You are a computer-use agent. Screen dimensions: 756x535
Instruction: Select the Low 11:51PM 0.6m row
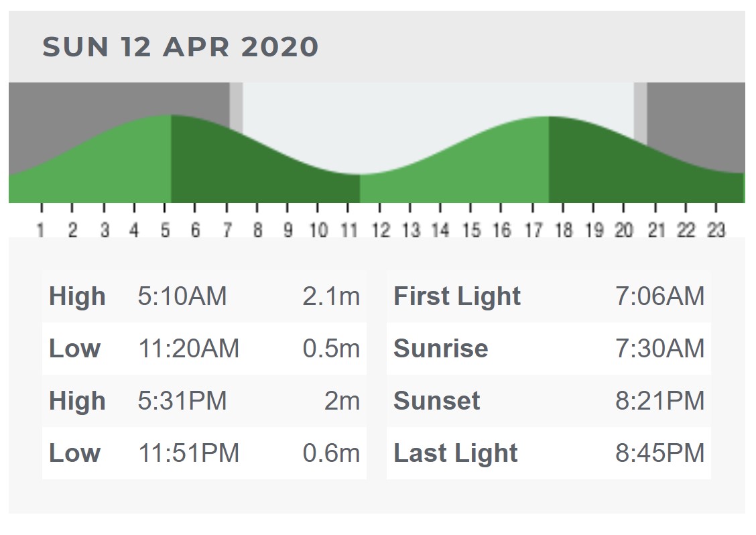tap(204, 453)
